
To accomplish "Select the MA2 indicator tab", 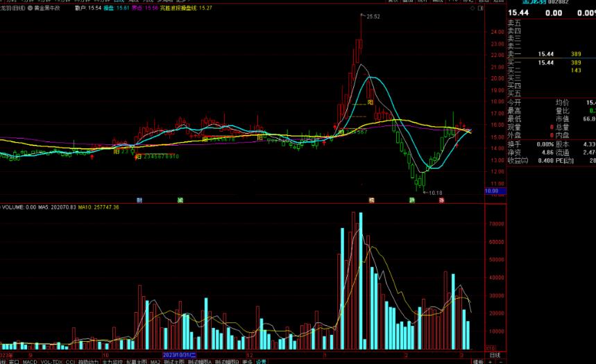I will click(155, 362).
